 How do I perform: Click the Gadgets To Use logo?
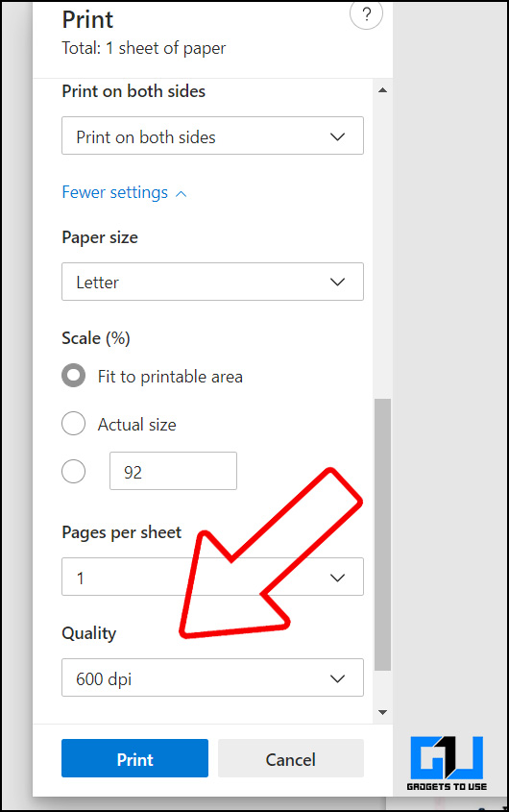[x=447, y=763]
